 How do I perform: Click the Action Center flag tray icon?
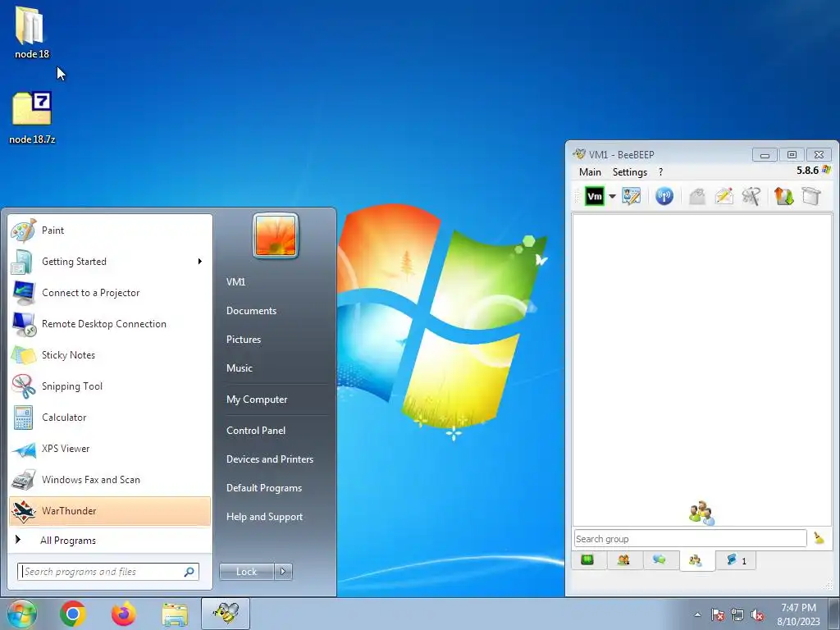click(718, 615)
